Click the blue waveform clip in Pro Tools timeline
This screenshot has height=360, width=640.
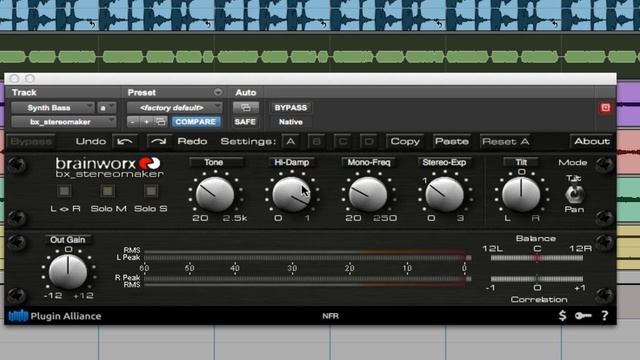click(320, 15)
